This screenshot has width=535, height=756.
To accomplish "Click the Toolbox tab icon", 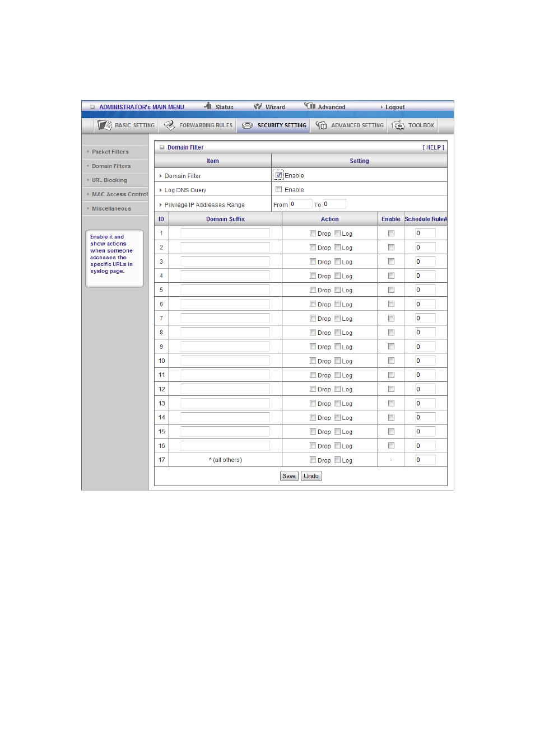I will click(x=398, y=125).
